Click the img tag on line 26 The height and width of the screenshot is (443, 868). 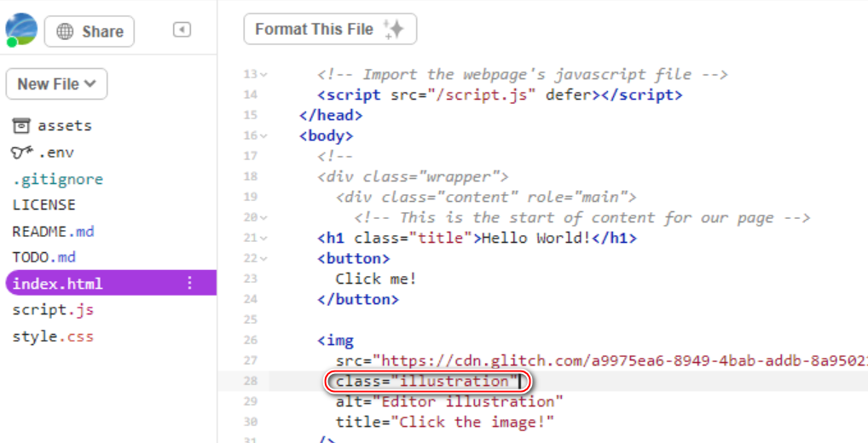pyautogui.click(x=335, y=341)
